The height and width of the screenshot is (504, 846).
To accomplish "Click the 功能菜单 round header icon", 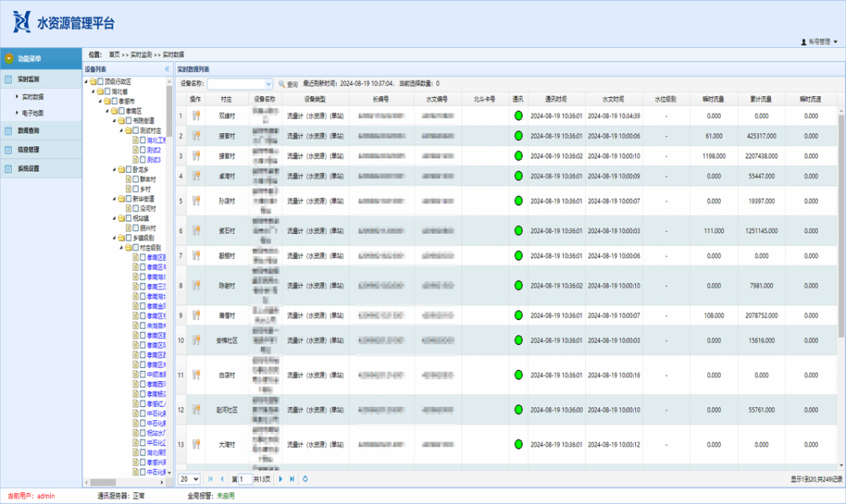I will (x=9, y=59).
